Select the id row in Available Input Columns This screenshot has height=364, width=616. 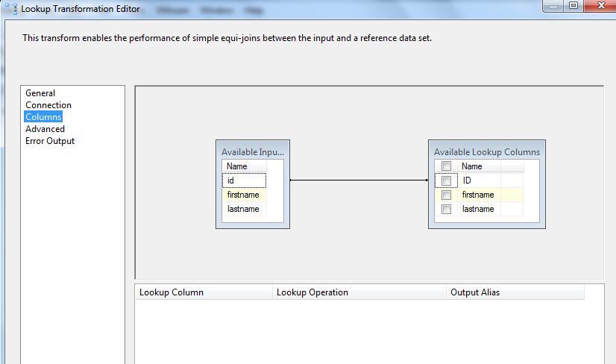click(244, 181)
